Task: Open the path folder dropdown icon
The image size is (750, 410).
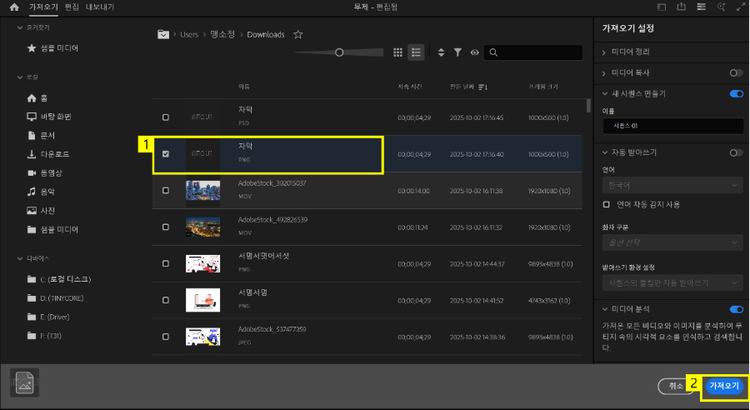Action: [x=163, y=34]
